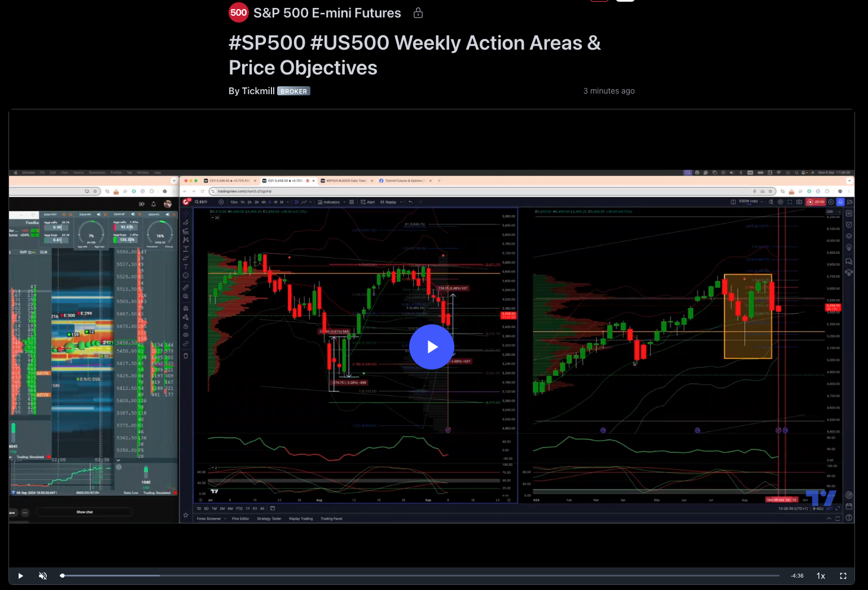Click the video progress slider track
This screenshot has width=868, height=590.
419,576
